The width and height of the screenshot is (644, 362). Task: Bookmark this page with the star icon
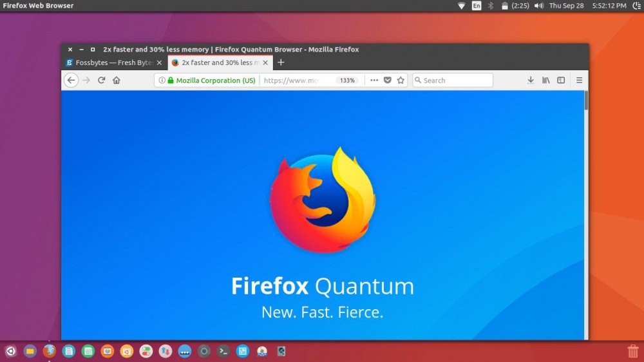pos(401,81)
